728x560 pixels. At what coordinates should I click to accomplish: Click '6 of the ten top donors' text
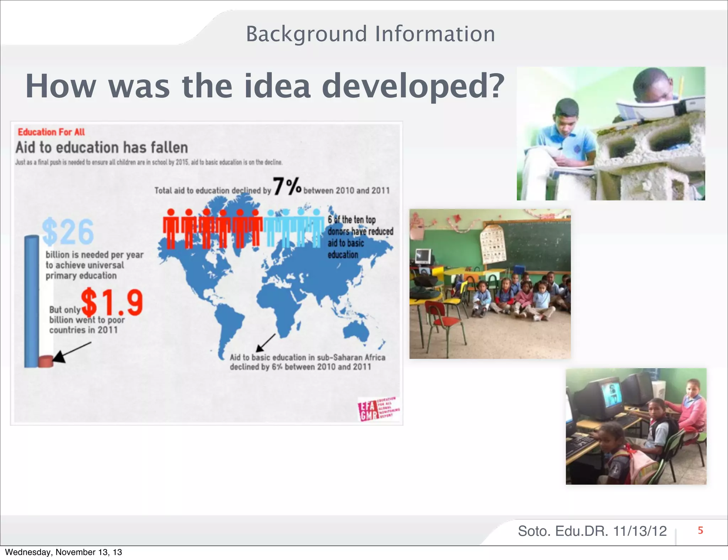click(x=360, y=237)
